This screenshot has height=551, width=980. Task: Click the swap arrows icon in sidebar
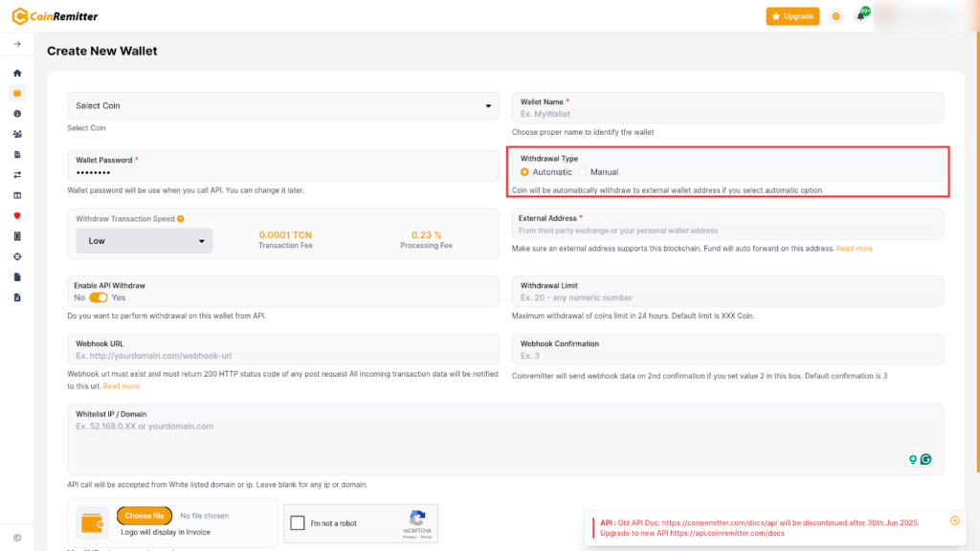click(x=17, y=175)
